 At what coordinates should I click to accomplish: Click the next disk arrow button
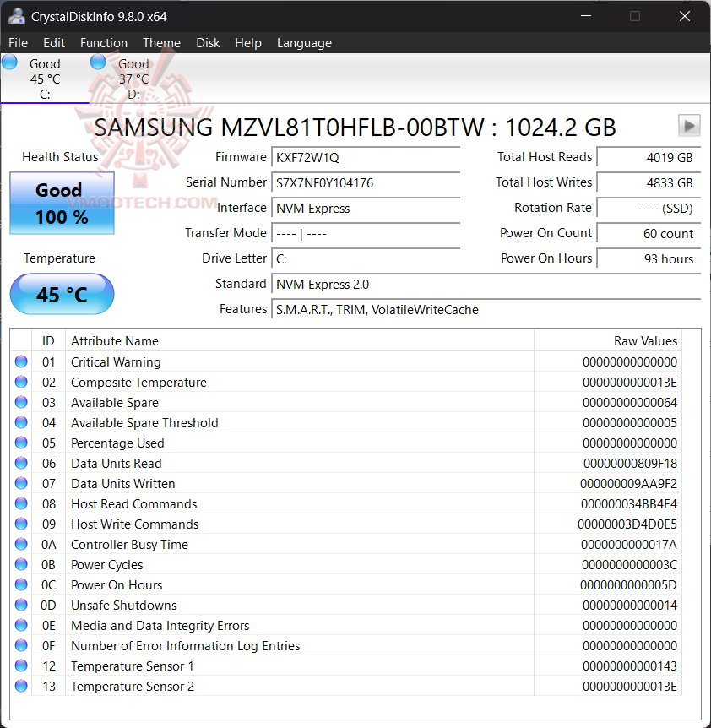(689, 125)
